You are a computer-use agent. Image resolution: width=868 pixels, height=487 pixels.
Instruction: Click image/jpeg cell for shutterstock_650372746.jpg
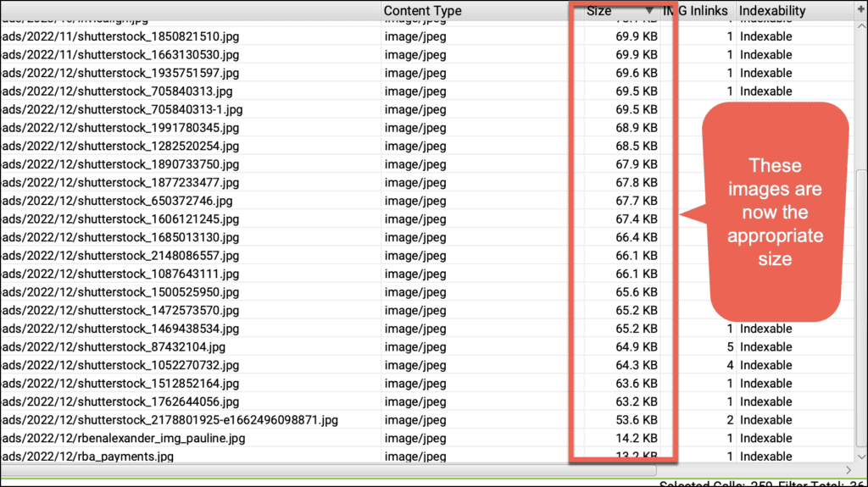point(415,201)
